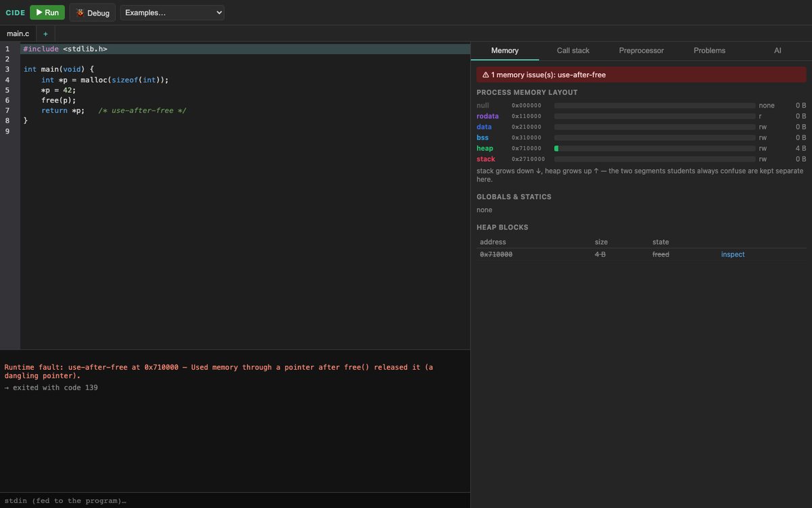Select the bss segment label

tap(482, 137)
